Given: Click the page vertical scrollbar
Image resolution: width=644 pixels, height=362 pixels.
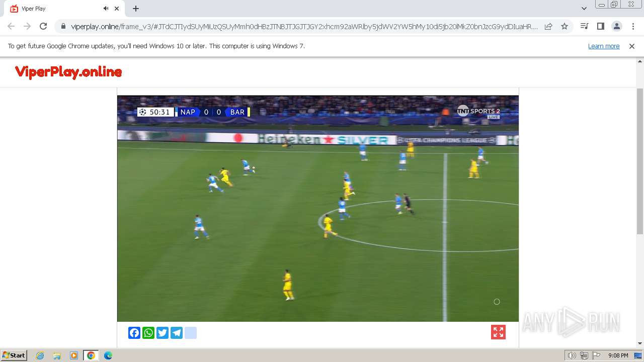Looking at the screenshot, I should point(640,161).
